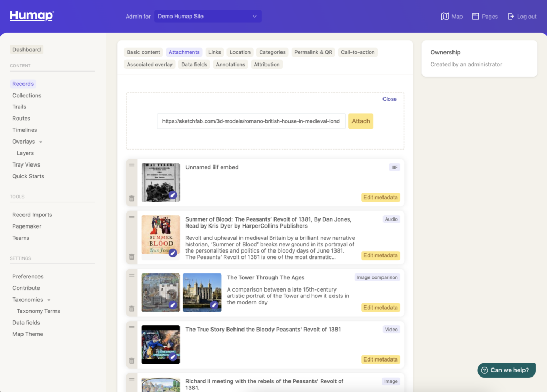Click the attachment URL input field
Screen dimensions: 547x392
pyautogui.click(x=251, y=121)
